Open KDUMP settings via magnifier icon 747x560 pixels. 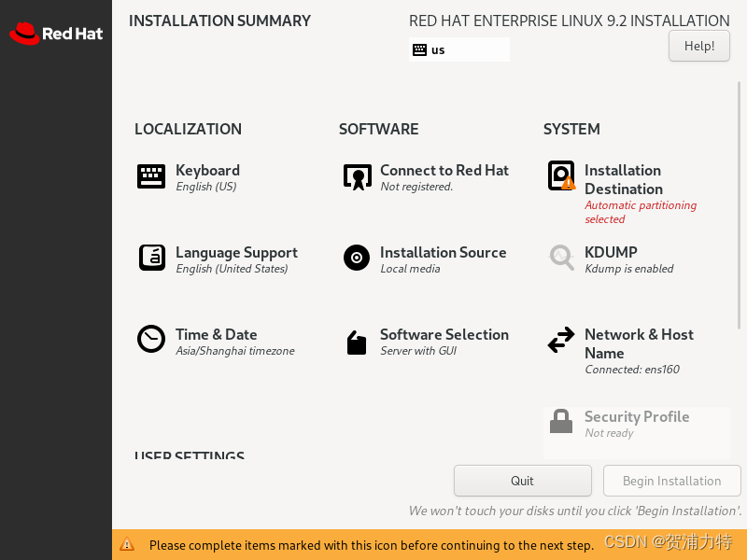pos(560,259)
